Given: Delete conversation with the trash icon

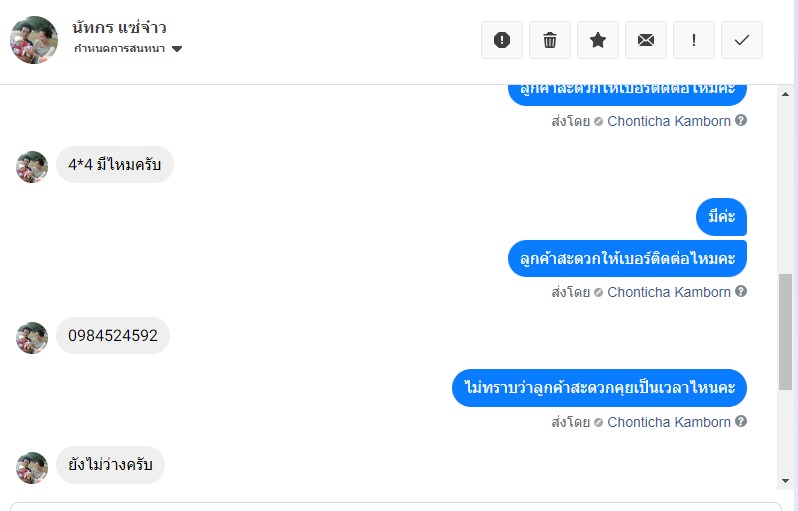Looking at the screenshot, I should (x=550, y=40).
